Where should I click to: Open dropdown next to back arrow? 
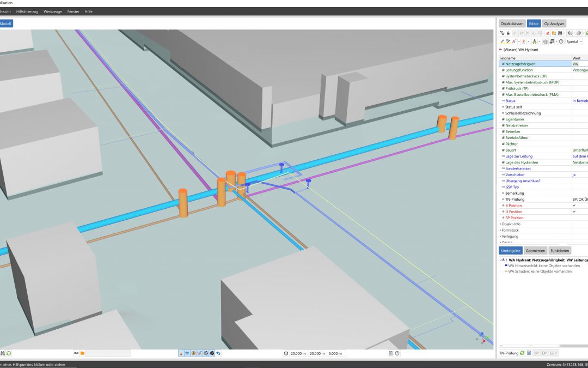click(574, 33)
